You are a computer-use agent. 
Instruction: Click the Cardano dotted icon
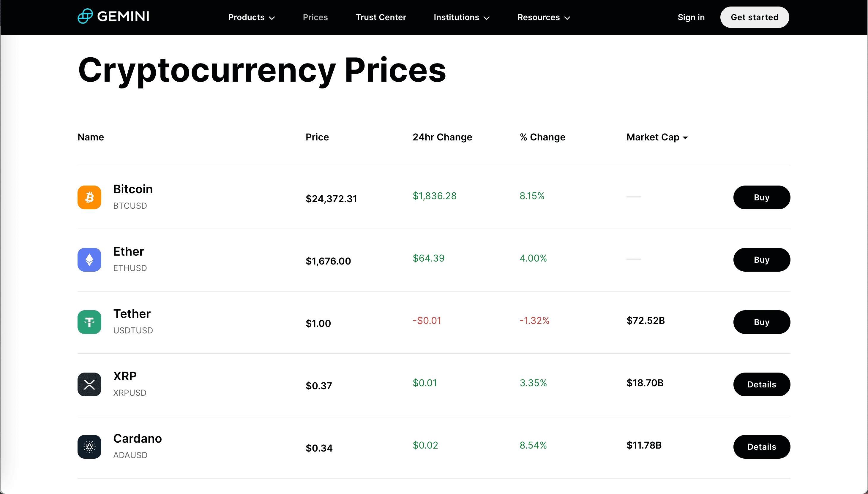(x=89, y=447)
